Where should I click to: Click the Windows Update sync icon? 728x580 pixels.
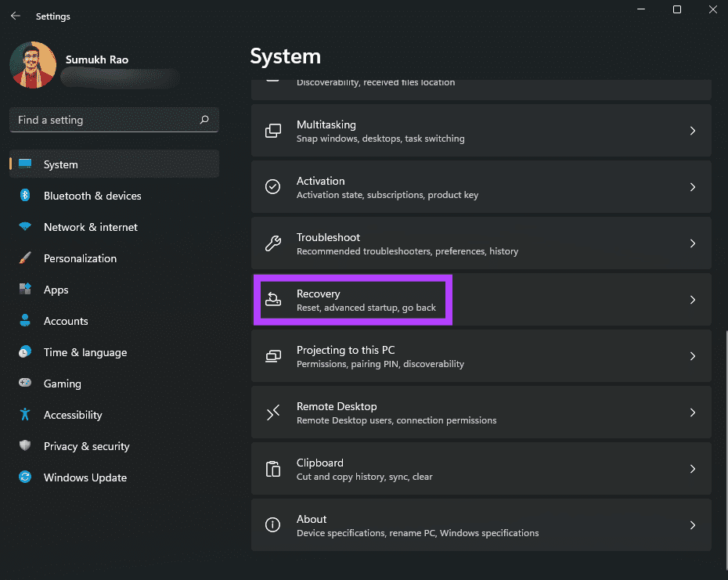[x=25, y=477]
